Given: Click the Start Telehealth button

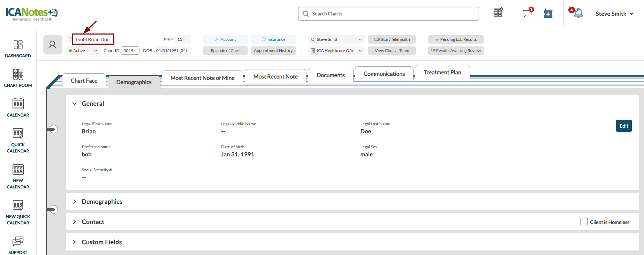Looking at the screenshot, I should (x=392, y=39).
